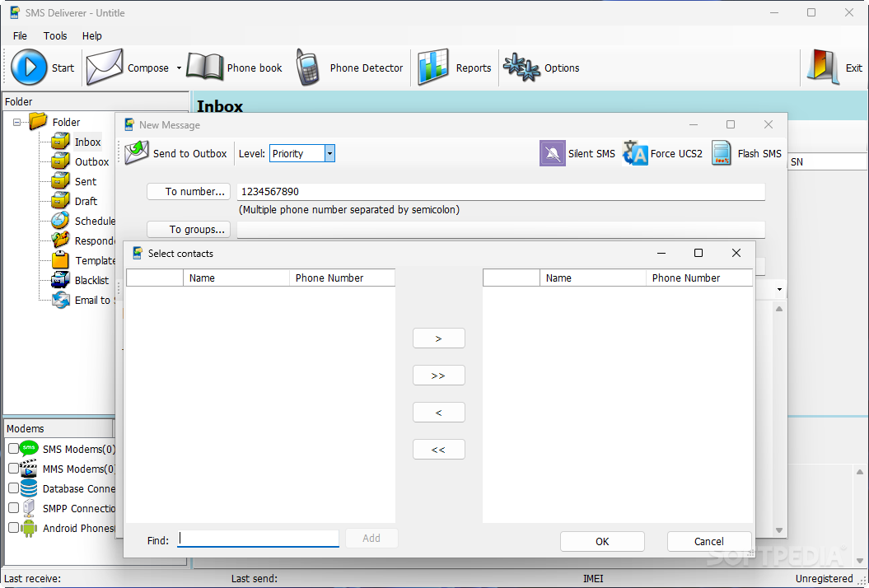
Task: Click Send to Outbox envelope icon
Action: (x=137, y=153)
